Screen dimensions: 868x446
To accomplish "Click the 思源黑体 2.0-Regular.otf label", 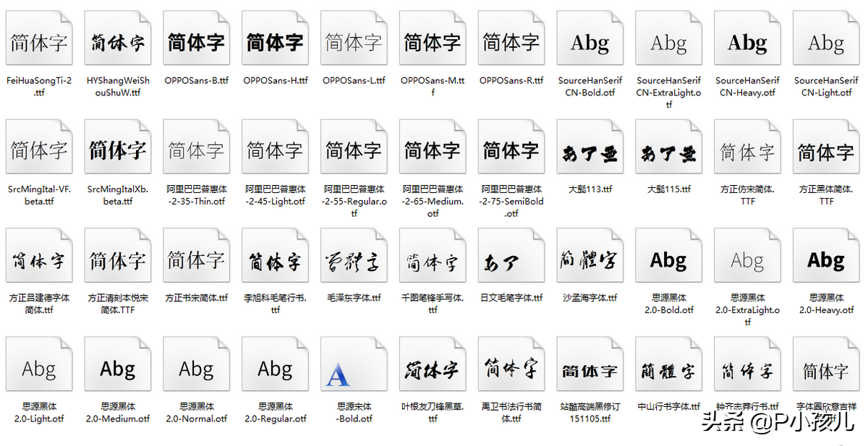I will (x=275, y=413).
